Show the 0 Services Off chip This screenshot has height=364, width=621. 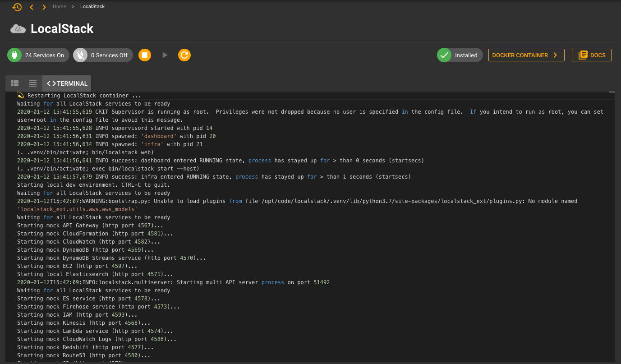(x=103, y=55)
